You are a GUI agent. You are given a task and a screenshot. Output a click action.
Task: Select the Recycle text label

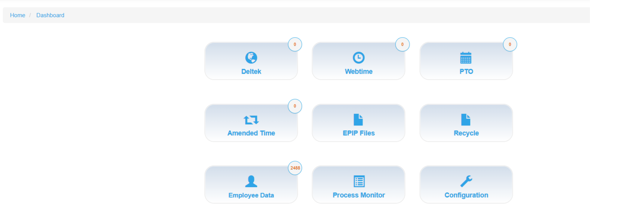coord(466,133)
